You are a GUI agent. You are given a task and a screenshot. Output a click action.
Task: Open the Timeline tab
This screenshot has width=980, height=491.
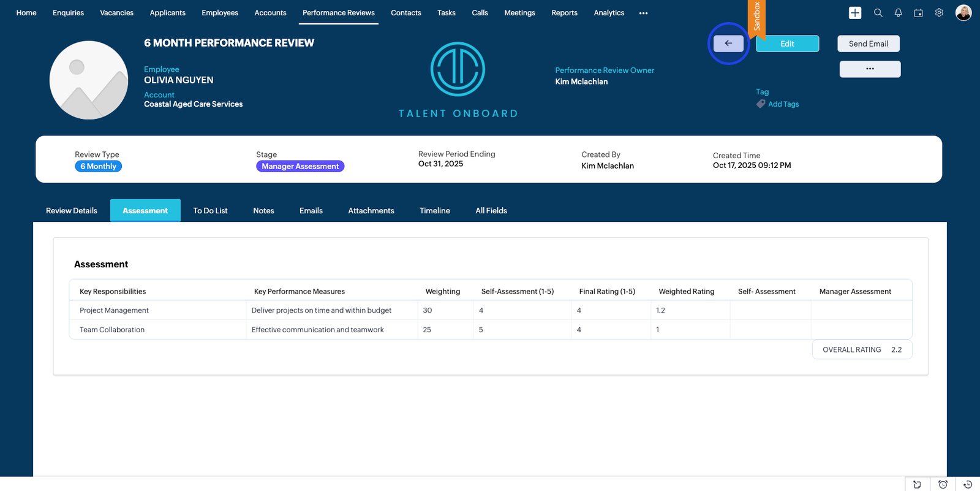[435, 210]
